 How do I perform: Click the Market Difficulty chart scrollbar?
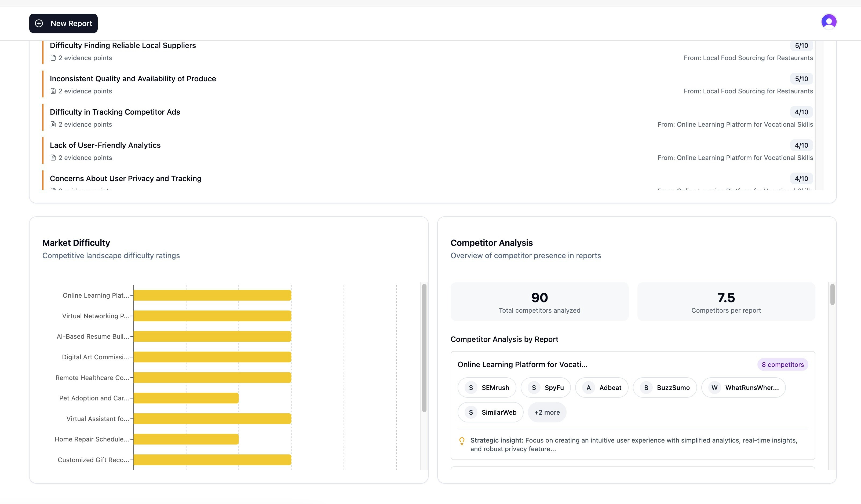424,348
